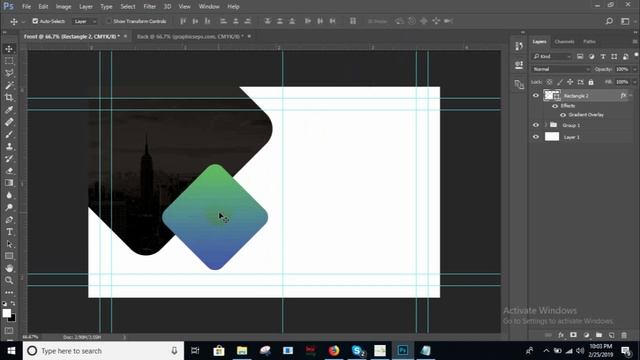Open the Image menu
640x360 pixels.
tap(63, 7)
